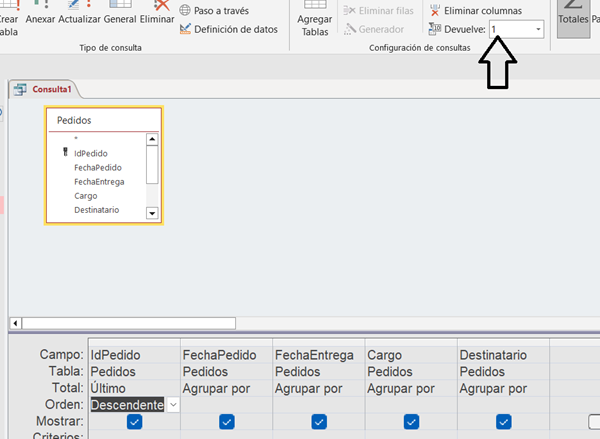Click the Generador button
Screen dimensions: 600x439
tap(374, 29)
